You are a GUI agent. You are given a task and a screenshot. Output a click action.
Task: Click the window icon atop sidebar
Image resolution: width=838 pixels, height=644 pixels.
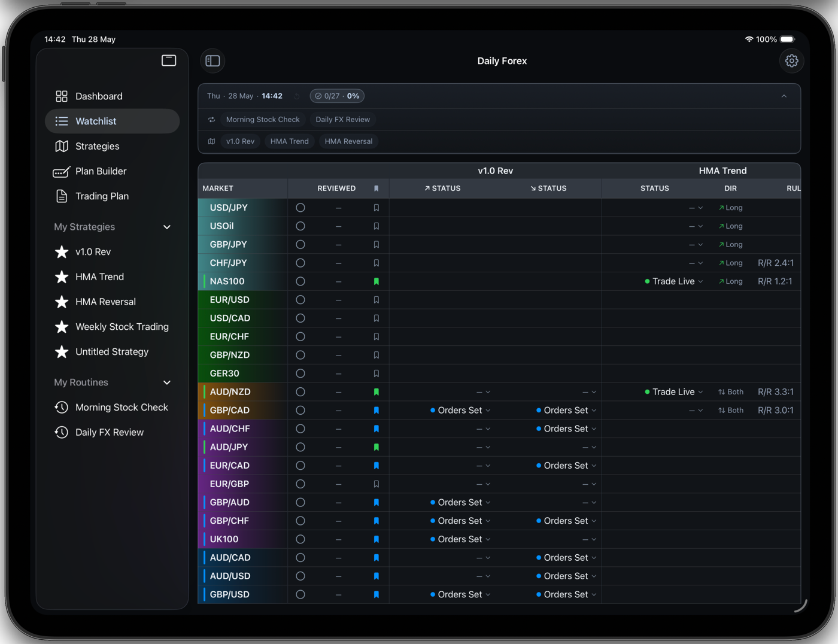pos(169,60)
